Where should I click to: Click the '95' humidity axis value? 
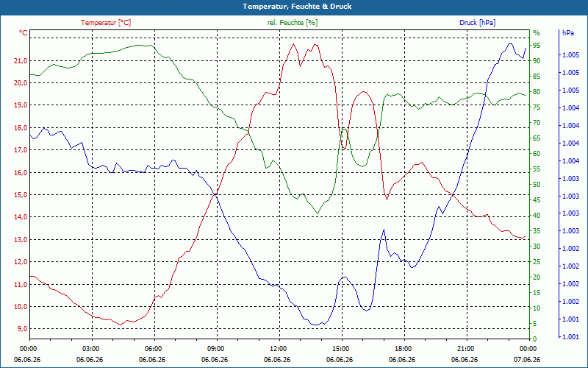point(537,46)
